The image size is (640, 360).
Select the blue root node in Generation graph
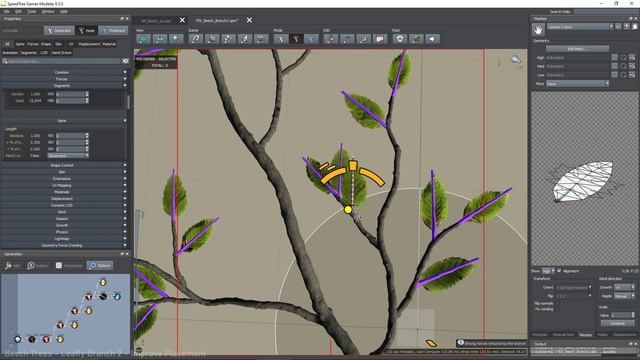pyautogui.click(x=18, y=339)
